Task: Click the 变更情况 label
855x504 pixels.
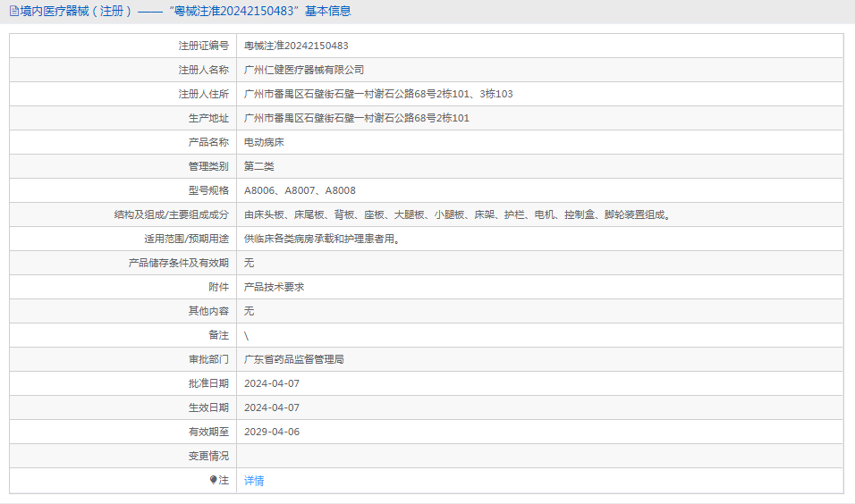Action: (209, 456)
